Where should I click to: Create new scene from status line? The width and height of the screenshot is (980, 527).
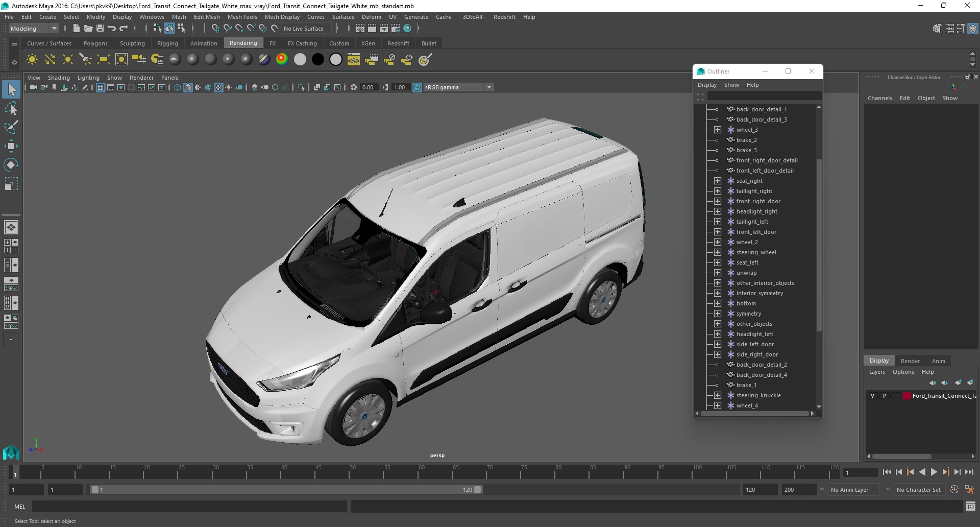(76, 29)
